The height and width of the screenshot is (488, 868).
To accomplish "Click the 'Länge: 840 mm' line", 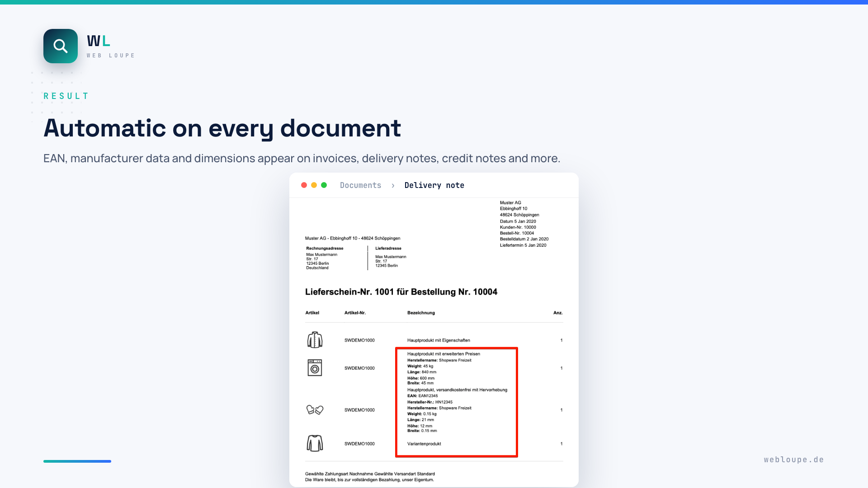I will click(x=422, y=372).
